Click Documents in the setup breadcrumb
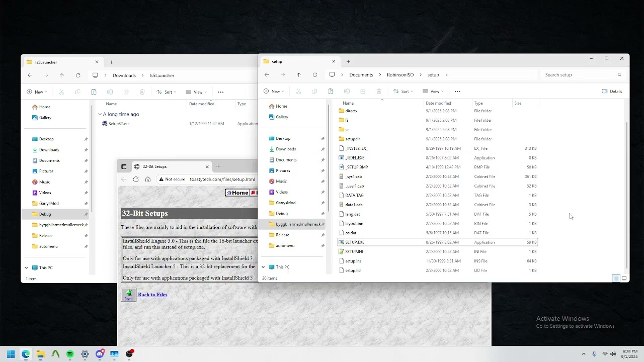644x362 pixels. 361,75
